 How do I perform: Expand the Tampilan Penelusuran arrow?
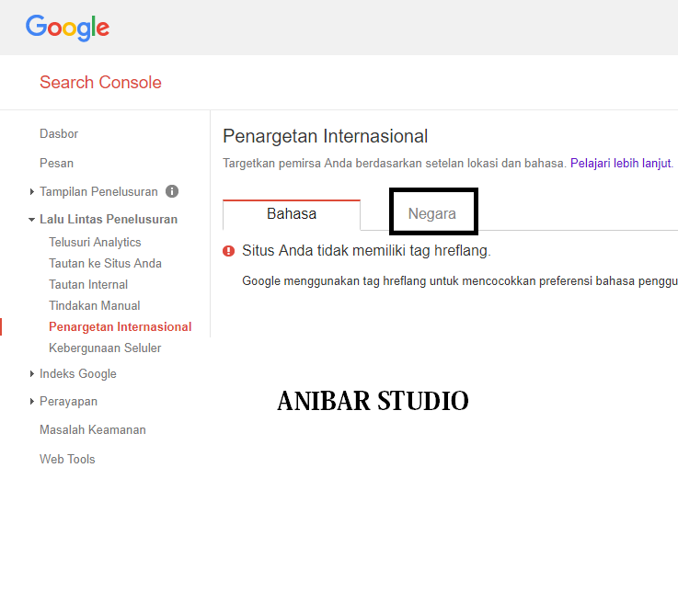[31, 191]
